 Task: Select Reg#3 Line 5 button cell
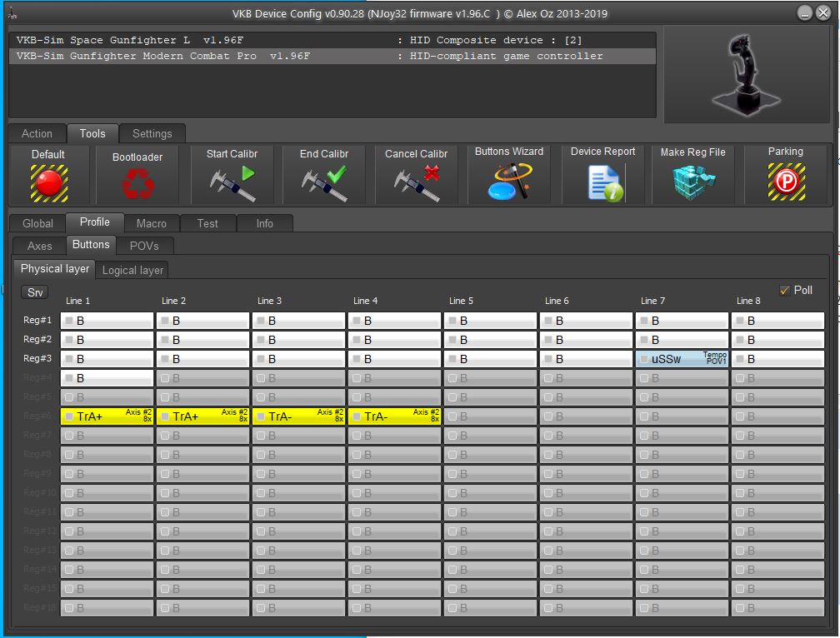click(490, 359)
